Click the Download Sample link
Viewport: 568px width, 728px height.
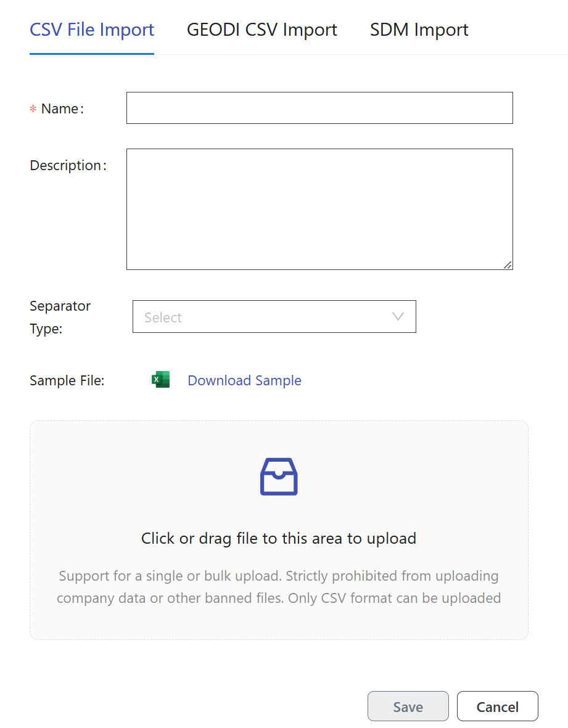[244, 380]
